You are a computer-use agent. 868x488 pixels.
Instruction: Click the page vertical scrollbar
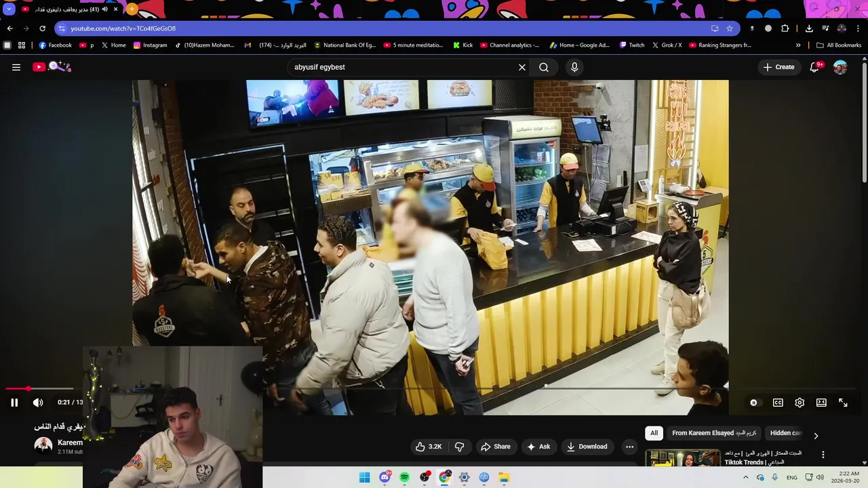coord(865,122)
